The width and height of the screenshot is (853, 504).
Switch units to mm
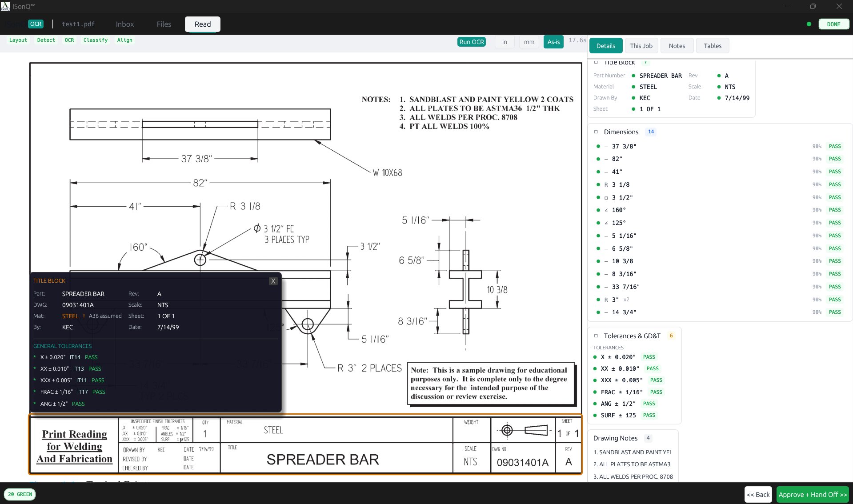point(529,42)
